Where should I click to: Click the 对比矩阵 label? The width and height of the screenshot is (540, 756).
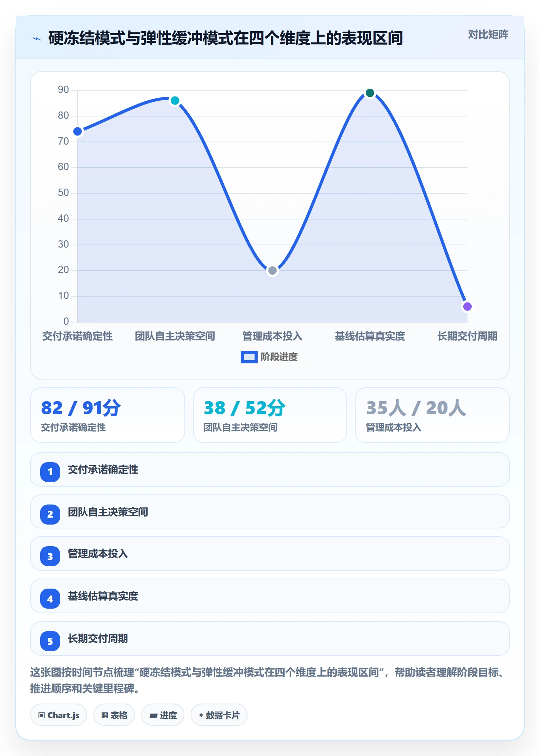click(488, 35)
